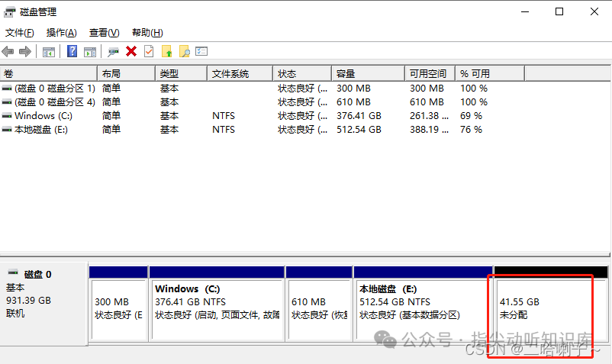Open Help via blue question mark icon
Viewport: 612px width, 364px height.
click(x=72, y=51)
